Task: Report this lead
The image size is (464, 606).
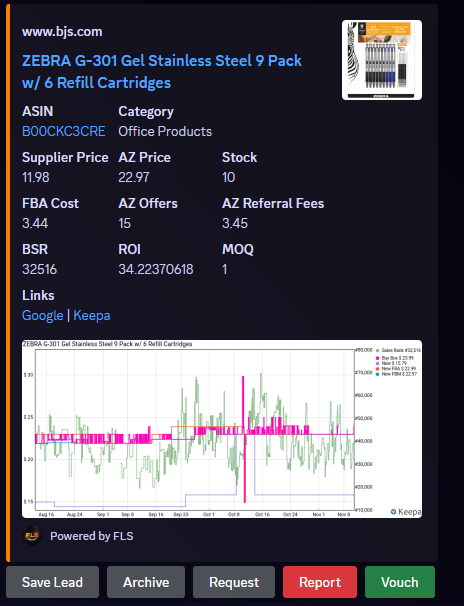Action: tap(320, 582)
